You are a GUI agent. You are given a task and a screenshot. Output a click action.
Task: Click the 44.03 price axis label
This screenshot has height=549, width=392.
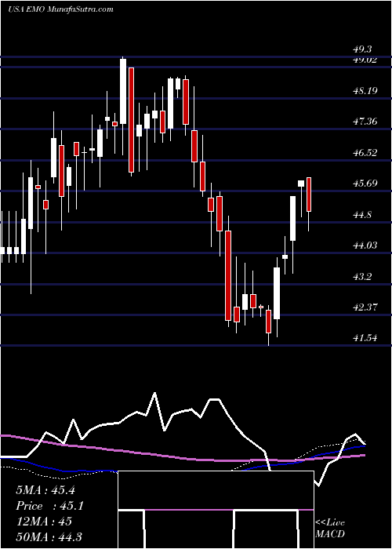click(x=365, y=245)
